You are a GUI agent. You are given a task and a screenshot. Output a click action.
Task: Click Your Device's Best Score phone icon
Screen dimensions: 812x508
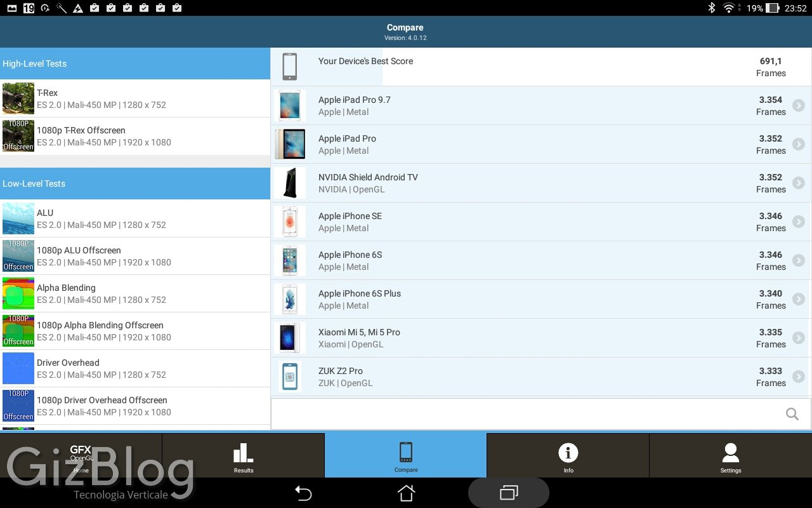[290, 67]
